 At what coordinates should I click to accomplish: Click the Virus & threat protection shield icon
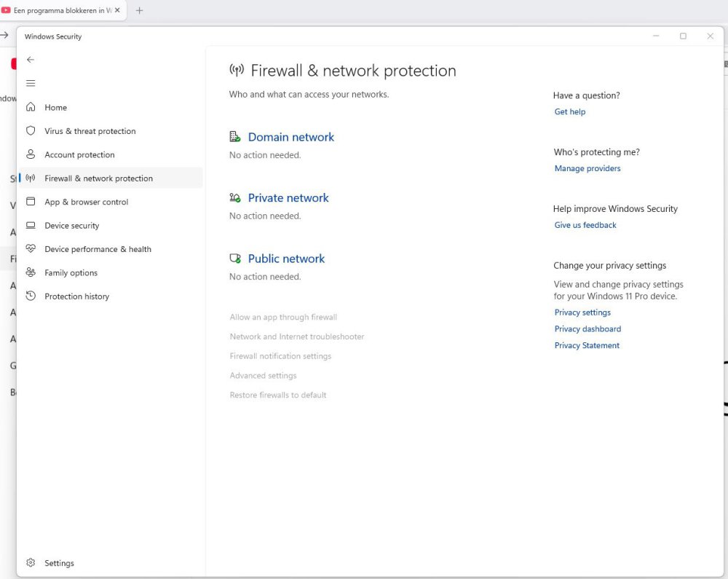point(31,131)
